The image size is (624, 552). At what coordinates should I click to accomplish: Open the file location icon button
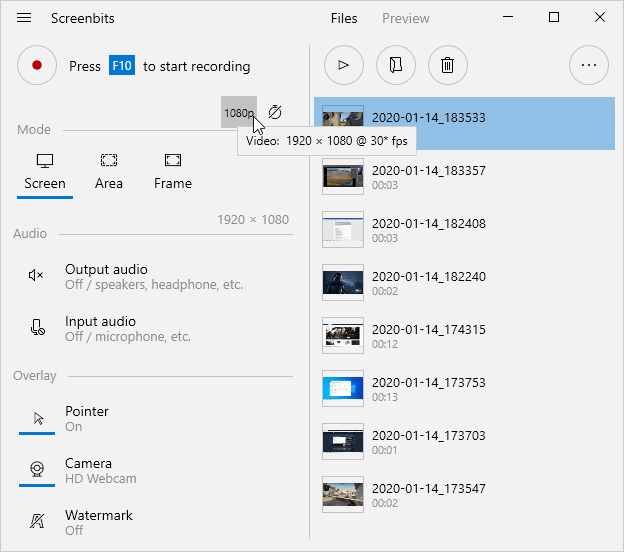pyautogui.click(x=396, y=65)
